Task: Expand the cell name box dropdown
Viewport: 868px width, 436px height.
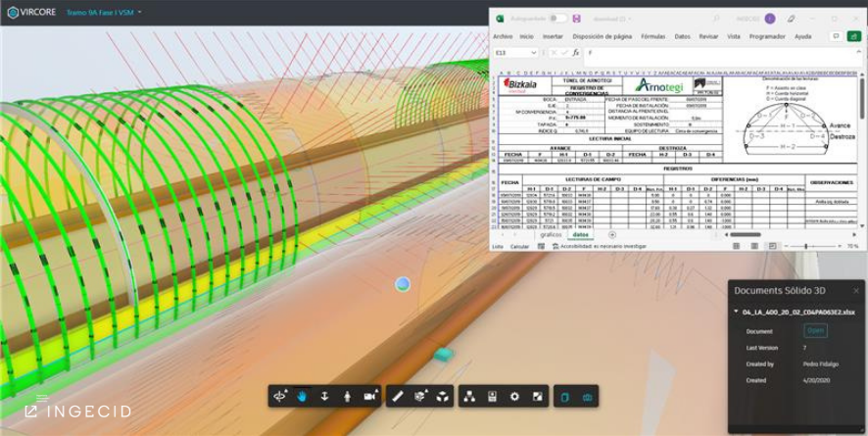Action: click(532, 53)
